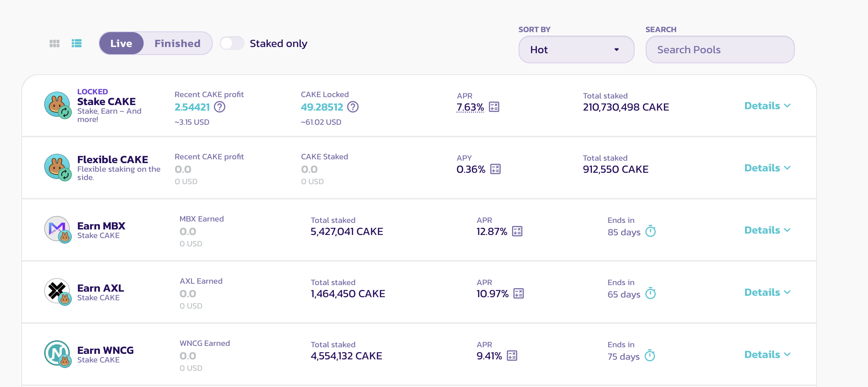The width and height of the screenshot is (868, 387).
Task: Open ROI calculator for 12.87% APR
Action: [517, 232]
